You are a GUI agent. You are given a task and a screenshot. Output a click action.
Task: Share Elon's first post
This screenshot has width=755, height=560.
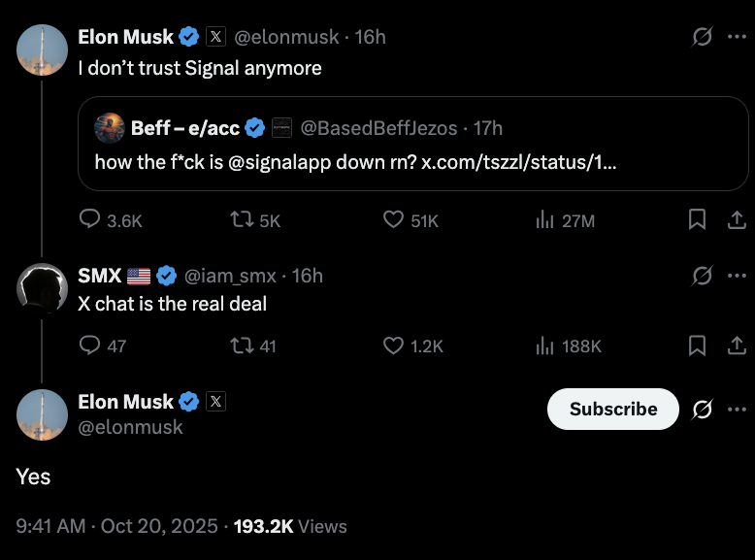737,219
